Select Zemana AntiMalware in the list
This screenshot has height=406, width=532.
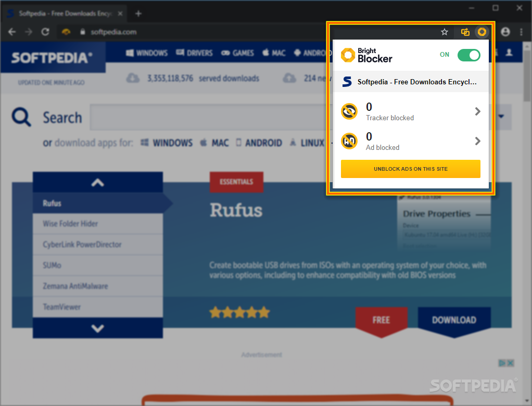(98, 286)
